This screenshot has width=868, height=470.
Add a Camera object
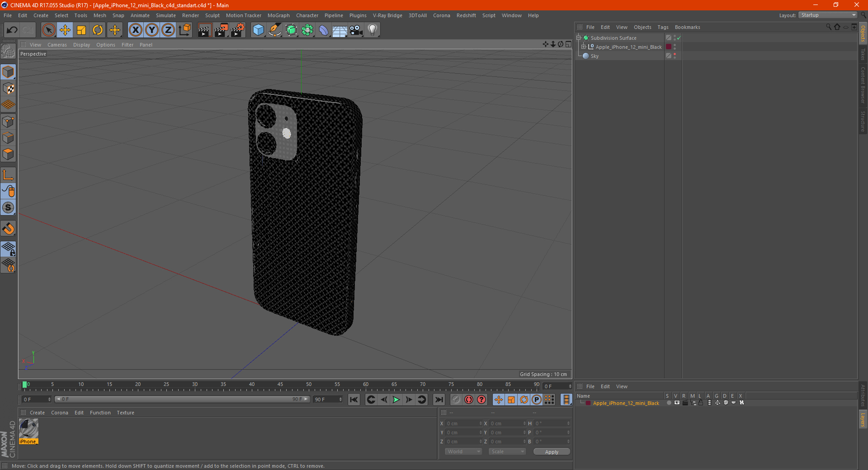pyautogui.click(x=356, y=30)
